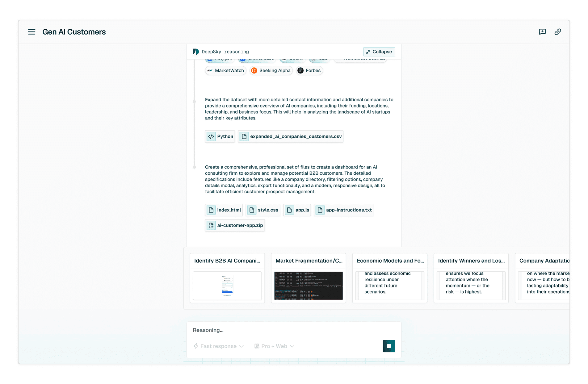Copy the share link icon
588x384 pixels.
(558, 32)
